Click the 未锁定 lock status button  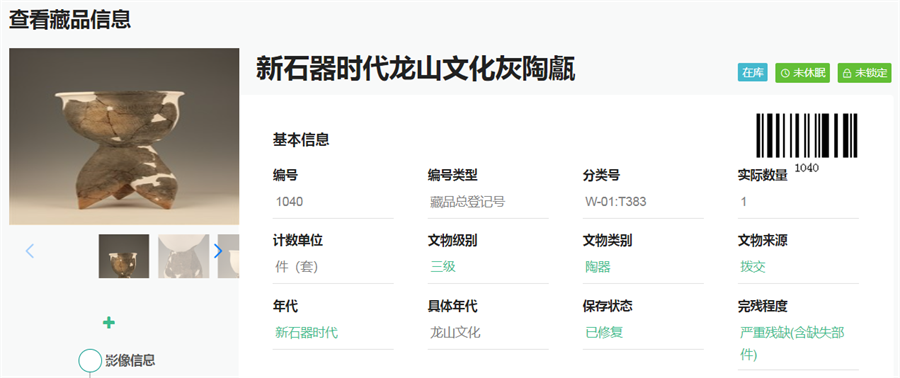pyautogui.click(x=864, y=73)
